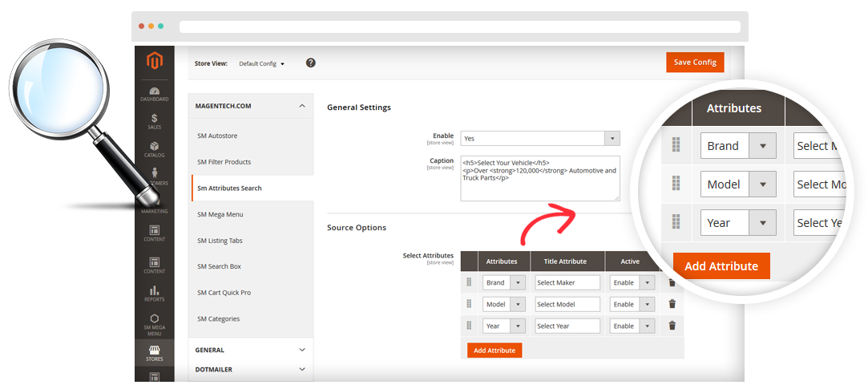Collapse the MAGENTECH.COM section
The width and height of the screenshot is (868, 385).
(251, 106)
